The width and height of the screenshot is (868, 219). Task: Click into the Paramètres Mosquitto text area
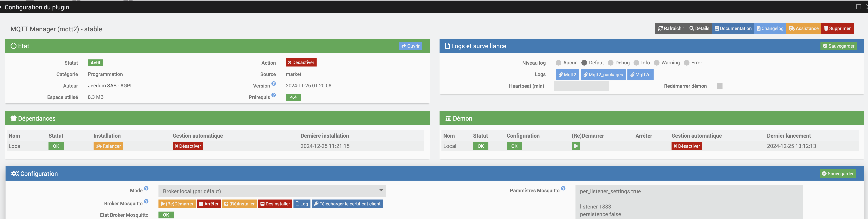pyautogui.click(x=689, y=202)
